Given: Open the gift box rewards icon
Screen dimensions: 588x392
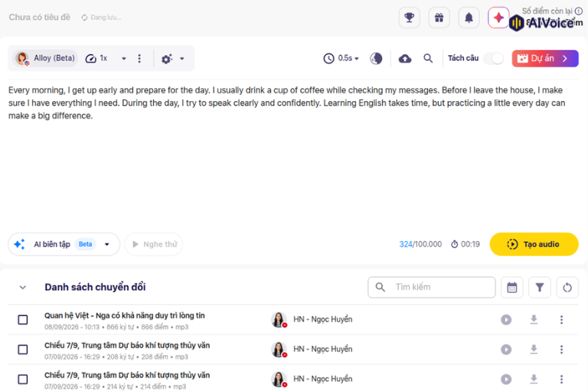Looking at the screenshot, I should (x=439, y=18).
